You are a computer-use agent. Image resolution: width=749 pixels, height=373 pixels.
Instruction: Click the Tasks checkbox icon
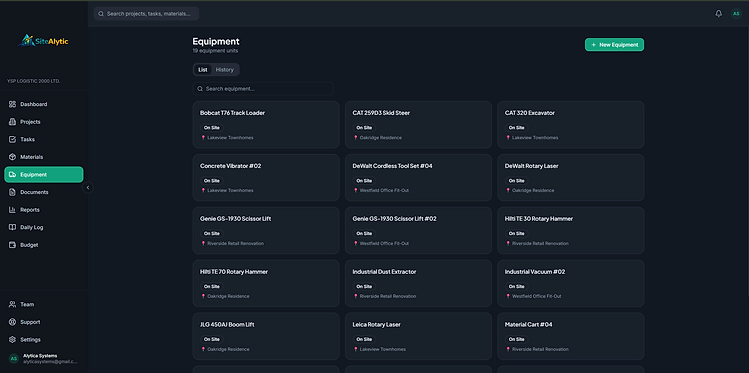(x=12, y=139)
